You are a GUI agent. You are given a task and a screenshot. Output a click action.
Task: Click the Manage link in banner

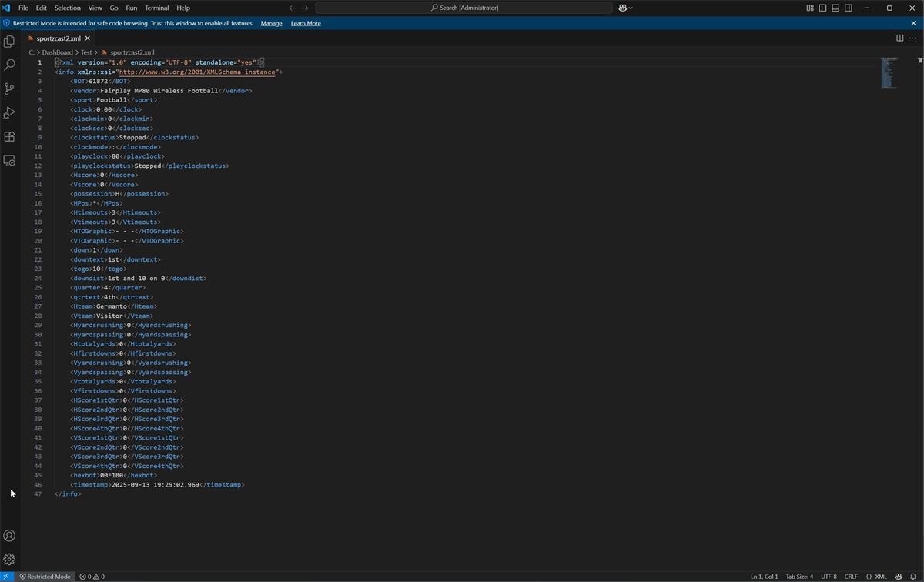pyautogui.click(x=271, y=23)
